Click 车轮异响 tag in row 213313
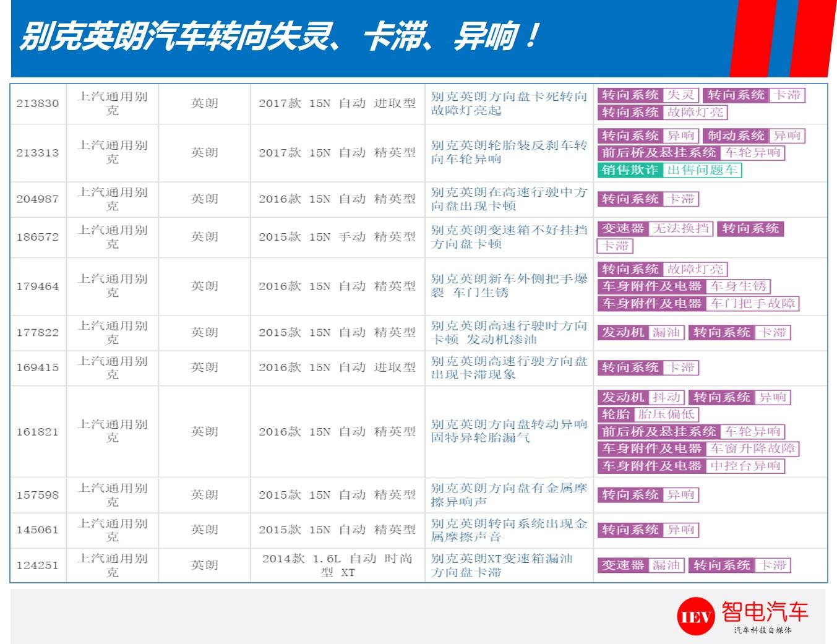Viewport: 837px width, 644px height. [x=692, y=153]
